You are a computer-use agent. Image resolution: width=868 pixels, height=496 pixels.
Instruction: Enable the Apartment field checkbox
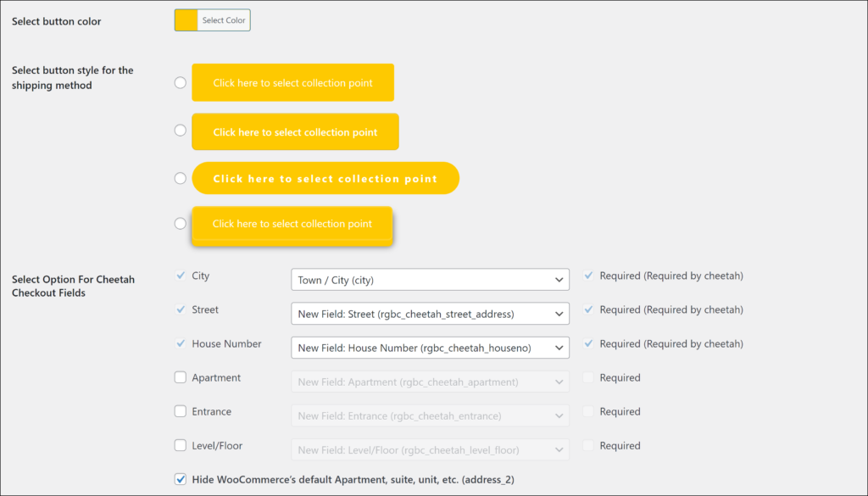(x=180, y=377)
